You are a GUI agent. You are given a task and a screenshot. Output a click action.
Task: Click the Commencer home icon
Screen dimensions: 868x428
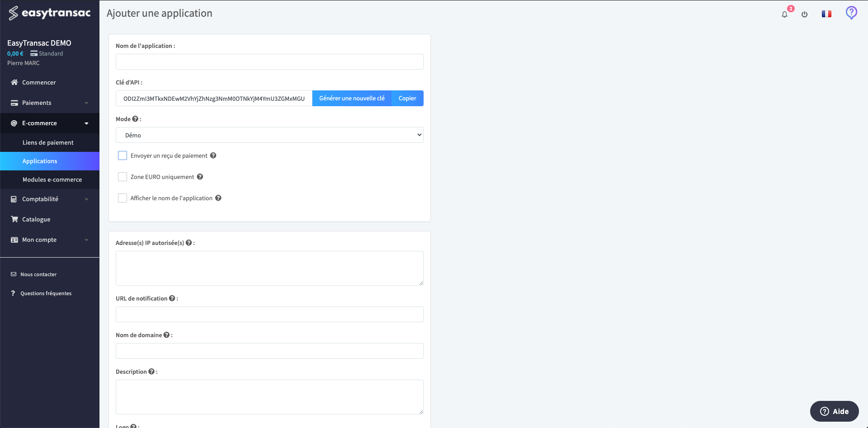click(14, 82)
